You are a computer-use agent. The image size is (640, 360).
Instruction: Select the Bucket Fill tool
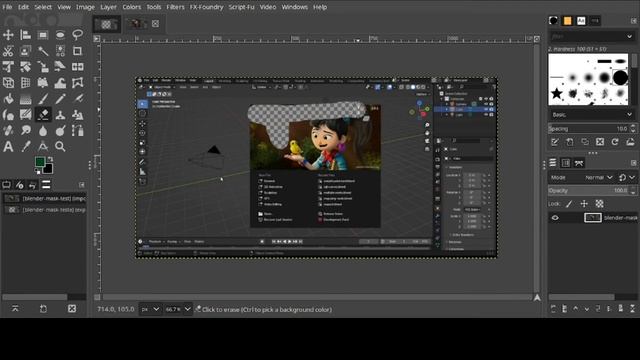(8, 99)
